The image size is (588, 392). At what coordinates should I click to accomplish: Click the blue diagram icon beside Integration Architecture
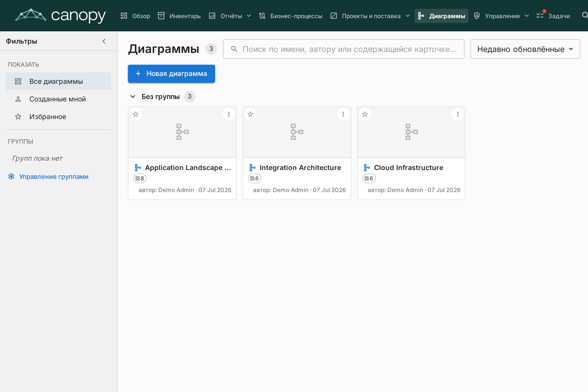tap(252, 168)
